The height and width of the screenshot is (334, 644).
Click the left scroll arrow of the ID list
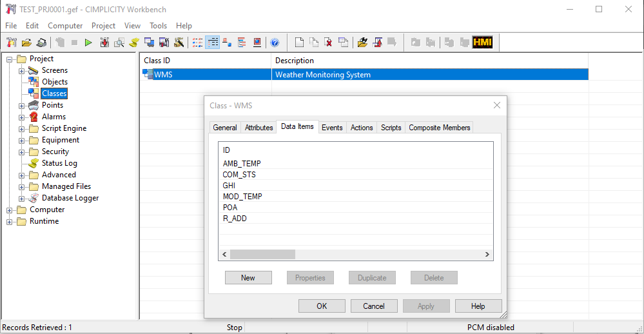click(224, 254)
